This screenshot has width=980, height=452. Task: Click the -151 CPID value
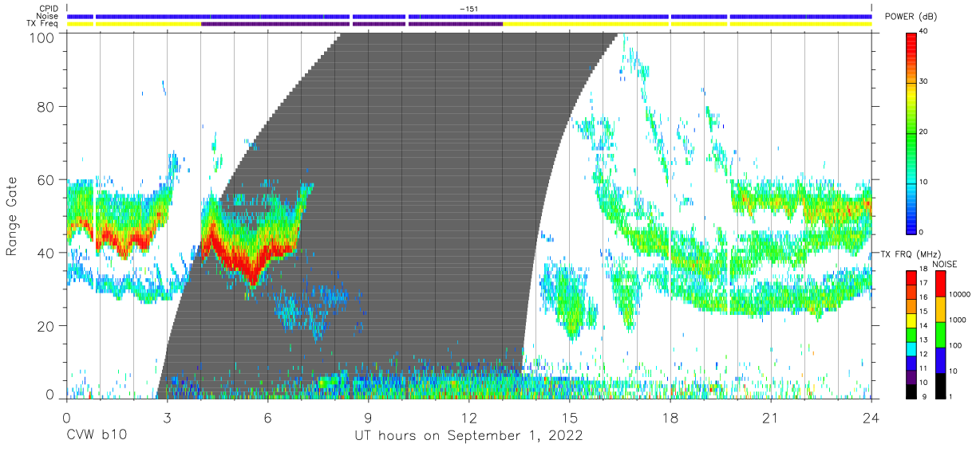tap(468, 9)
